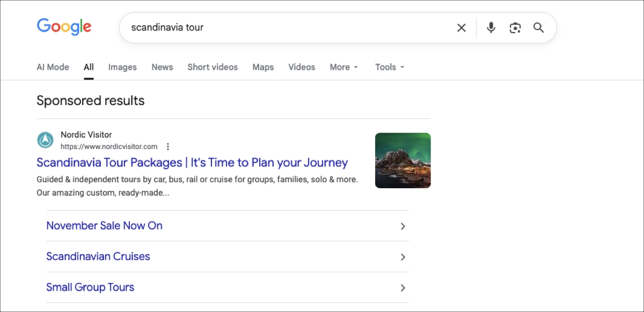Screen dimensions: 644x312
Task: Open Short videos results
Action: pos(213,67)
